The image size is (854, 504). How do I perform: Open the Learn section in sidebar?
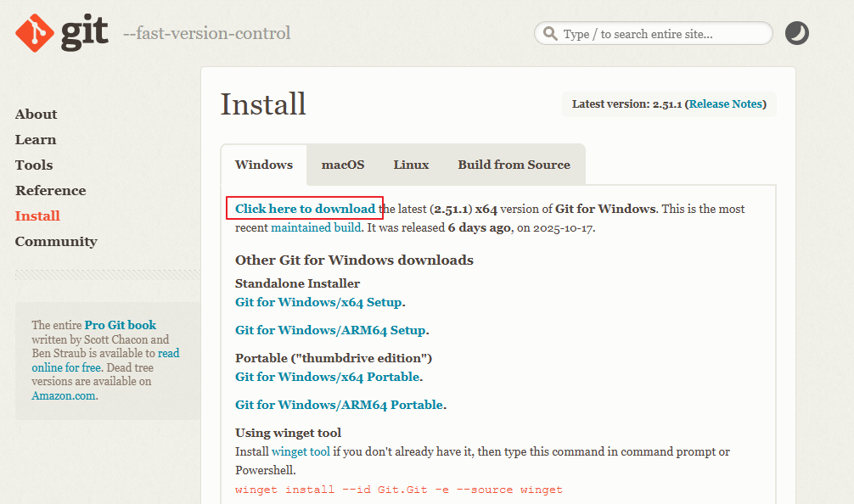point(36,140)
